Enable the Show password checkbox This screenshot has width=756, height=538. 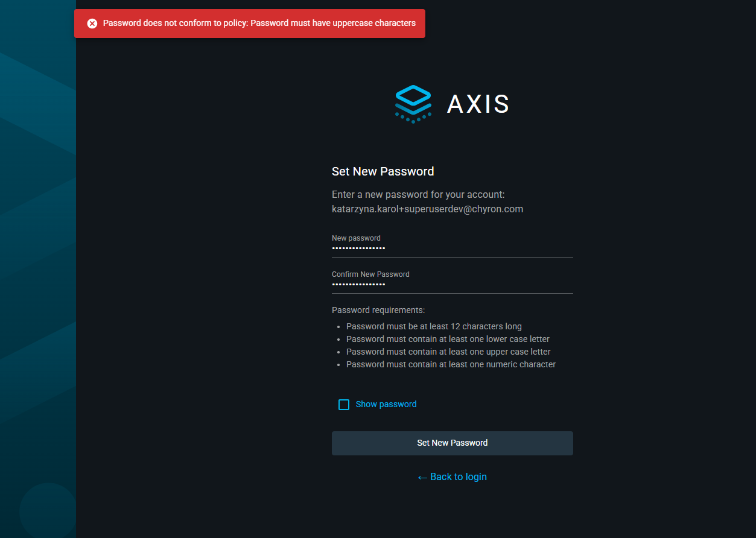click(344, 405)
